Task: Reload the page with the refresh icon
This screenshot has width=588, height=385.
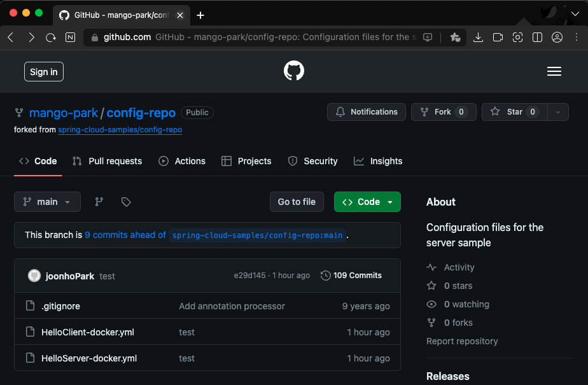Action: point(51,37)
